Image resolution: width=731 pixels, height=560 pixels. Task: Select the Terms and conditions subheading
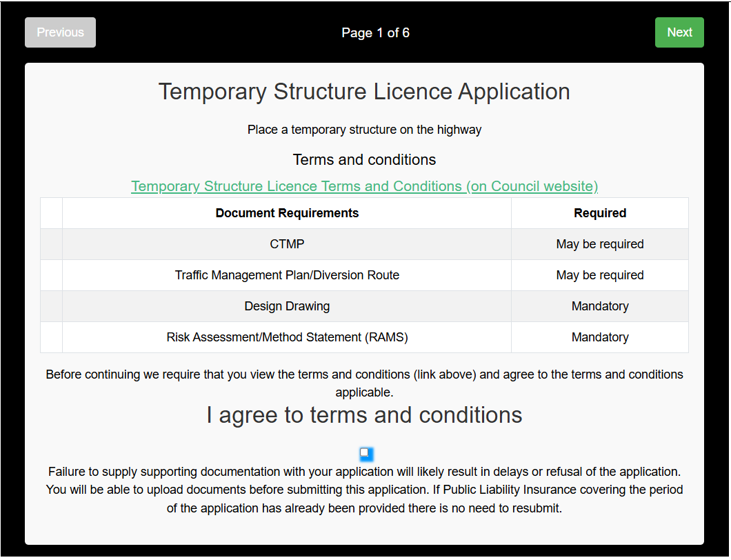(x=364, y=159)
